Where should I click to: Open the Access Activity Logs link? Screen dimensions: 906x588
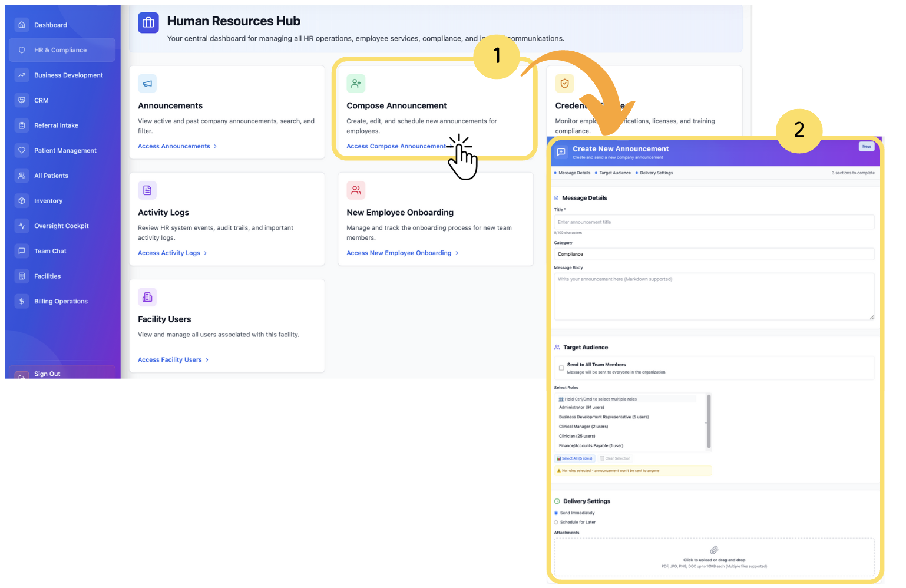(169, 253)
